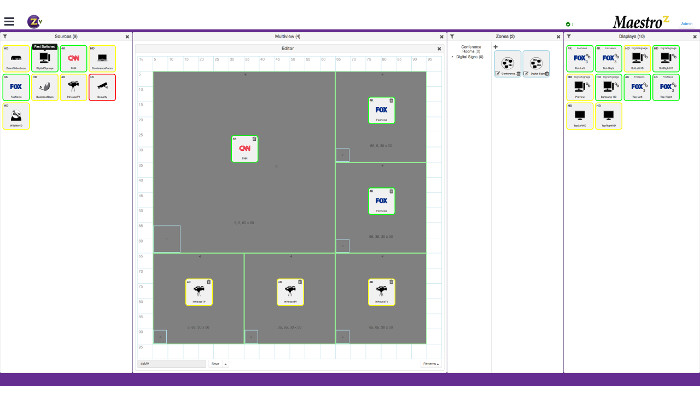Select the CNN source in Sources panel
700x400 pixels.
tap(73, 58)
